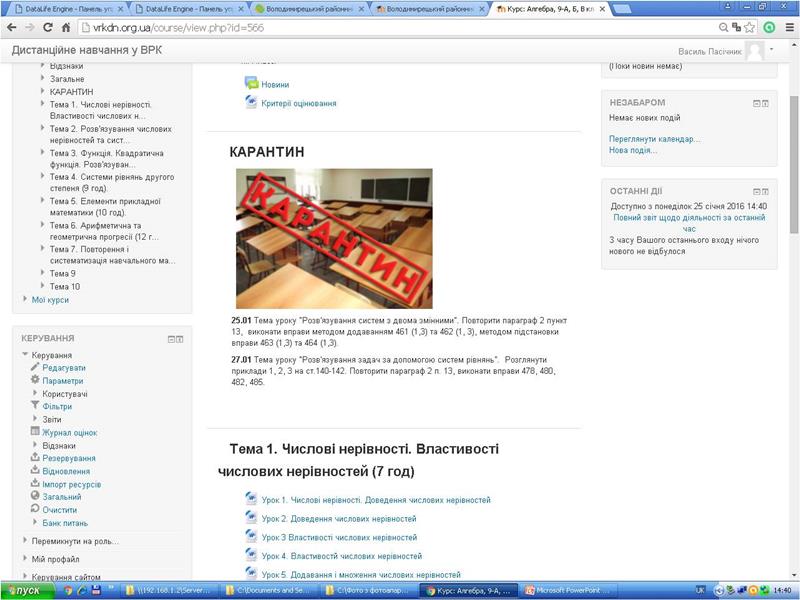The image size is (800, 600).
Task: Hide the НЕЗАБАРОМ block
Action: pyautogui.click(x=757, y=103)
